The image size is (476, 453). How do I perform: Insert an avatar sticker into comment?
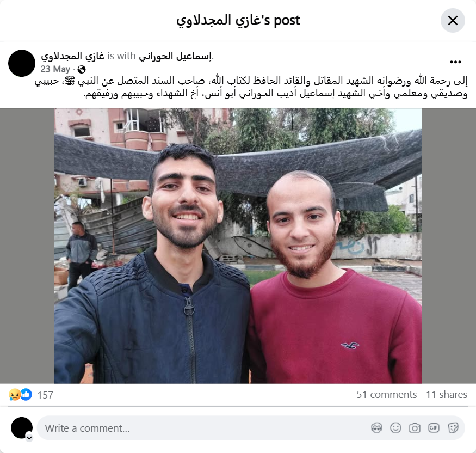376,428
